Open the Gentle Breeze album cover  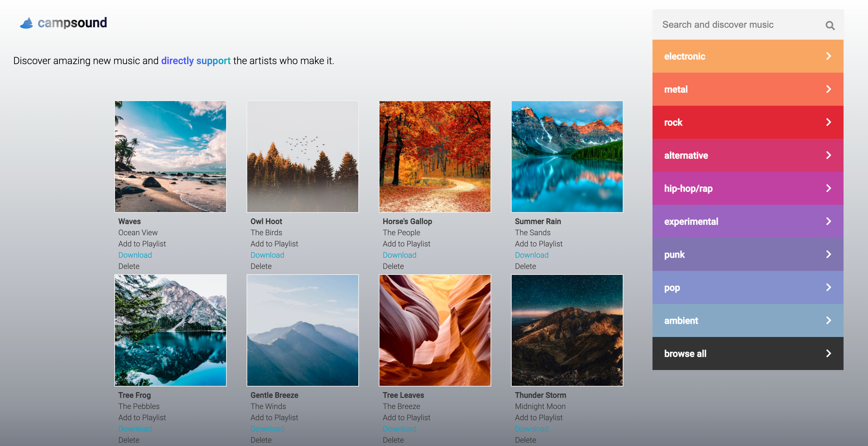[x=302, y=330]
